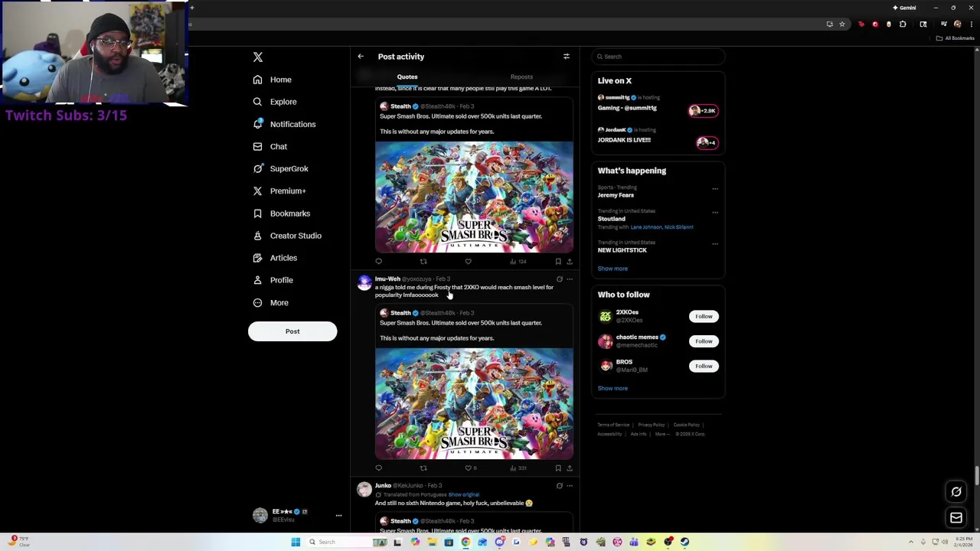Open more options for the Stoutland trend
This screenshot has height=551, width=980.
[x=715, y=213]
